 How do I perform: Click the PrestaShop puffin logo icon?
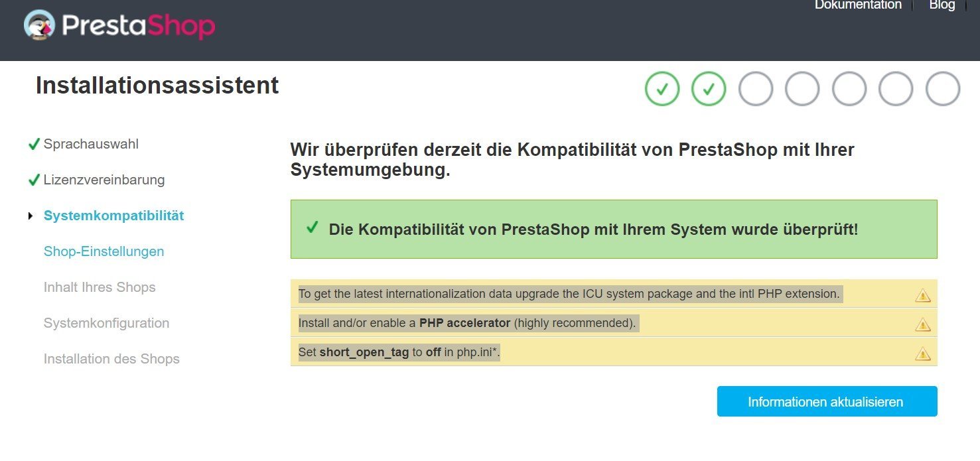click(x=39, y=26)
